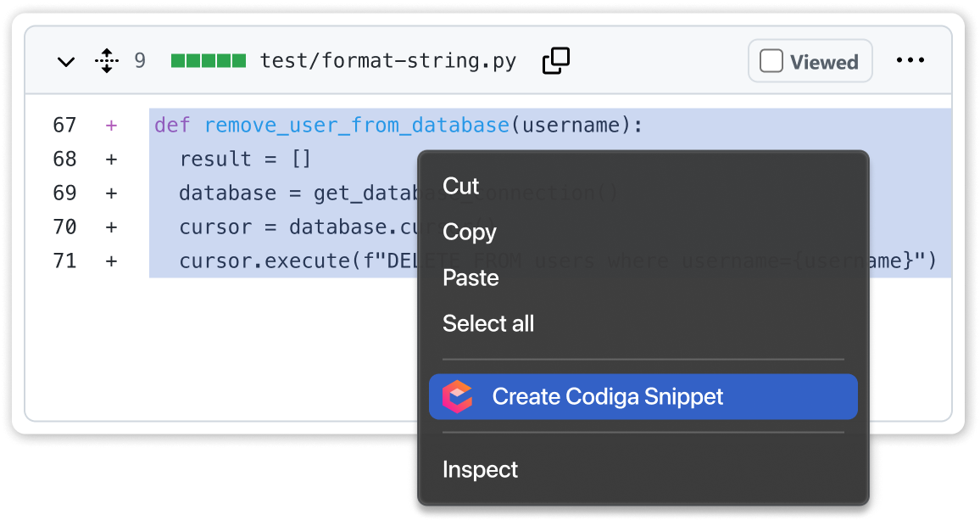The width and height of the screenshot is (980, 521).
Task: Click the downward chevron near the filename
Action: 66,60
